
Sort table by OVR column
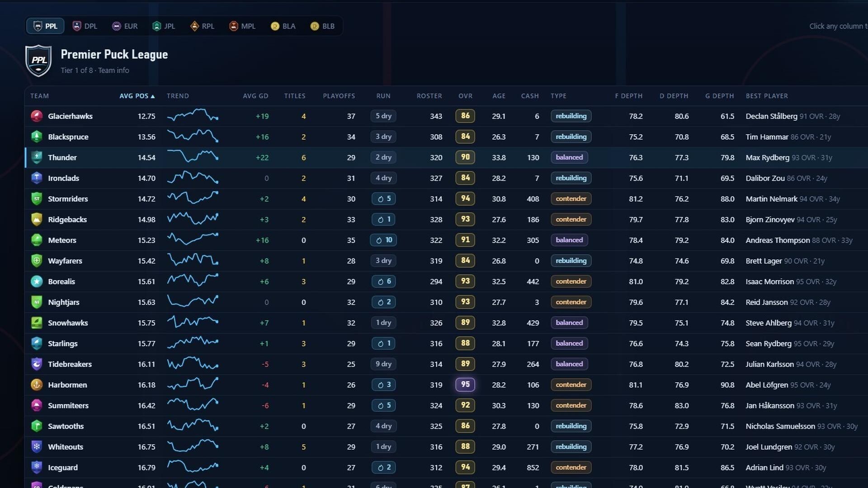click(x=465, y=96)
